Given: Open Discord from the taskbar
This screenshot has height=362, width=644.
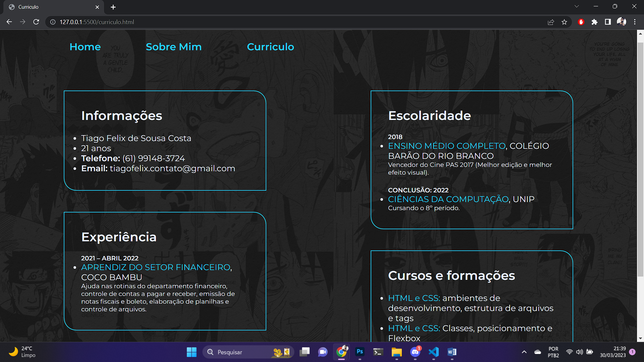Looking at the screenshot, I should click(415, 352).
